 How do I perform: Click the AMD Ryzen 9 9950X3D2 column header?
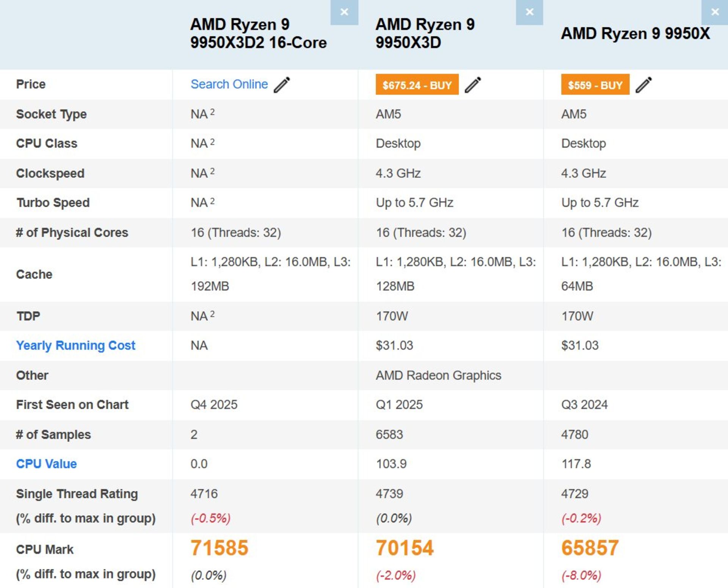[x=258, y=34]
